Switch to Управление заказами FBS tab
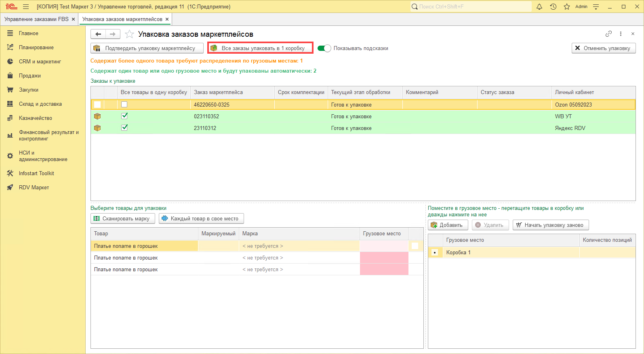Screen dimensions: 644x354 click(36, 19)
